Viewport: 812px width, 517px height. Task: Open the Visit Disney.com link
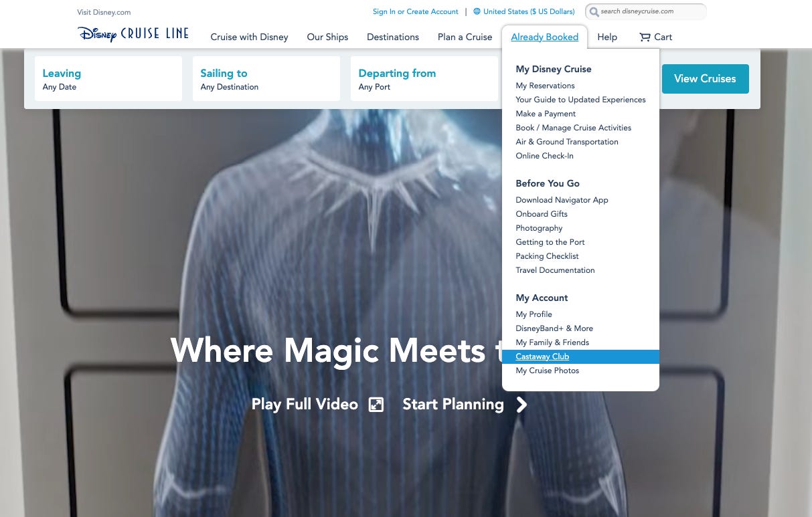[104, 12]
